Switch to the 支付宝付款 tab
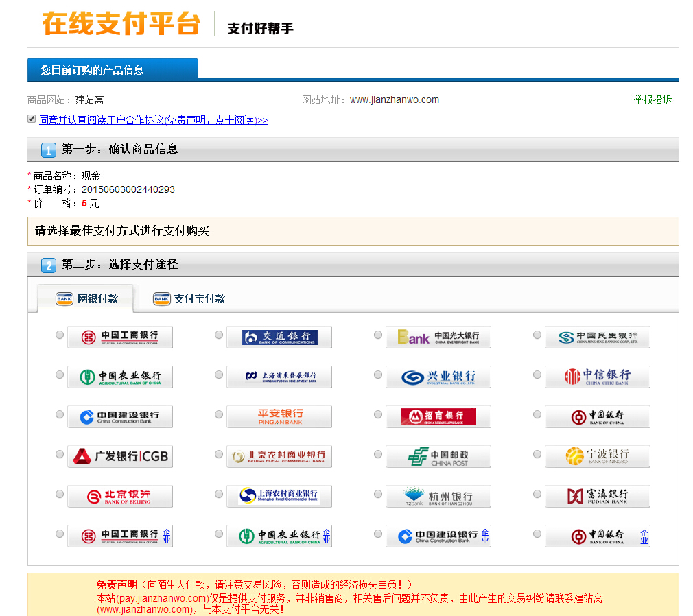Viewport: 693px width, 616px height. pos(189,299)
